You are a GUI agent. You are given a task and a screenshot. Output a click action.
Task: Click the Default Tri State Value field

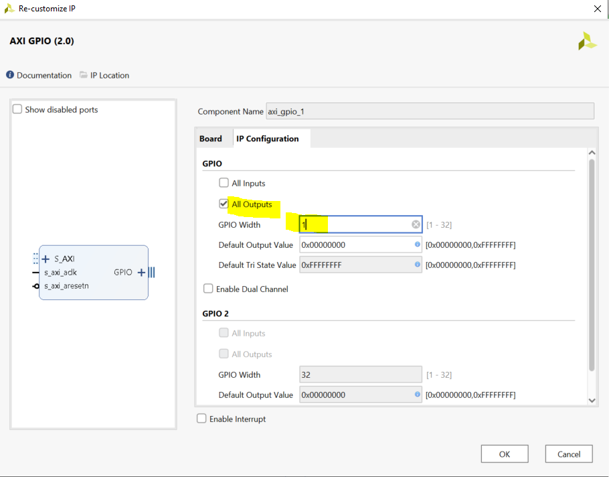pyautogui.click(x=360, y=265)
